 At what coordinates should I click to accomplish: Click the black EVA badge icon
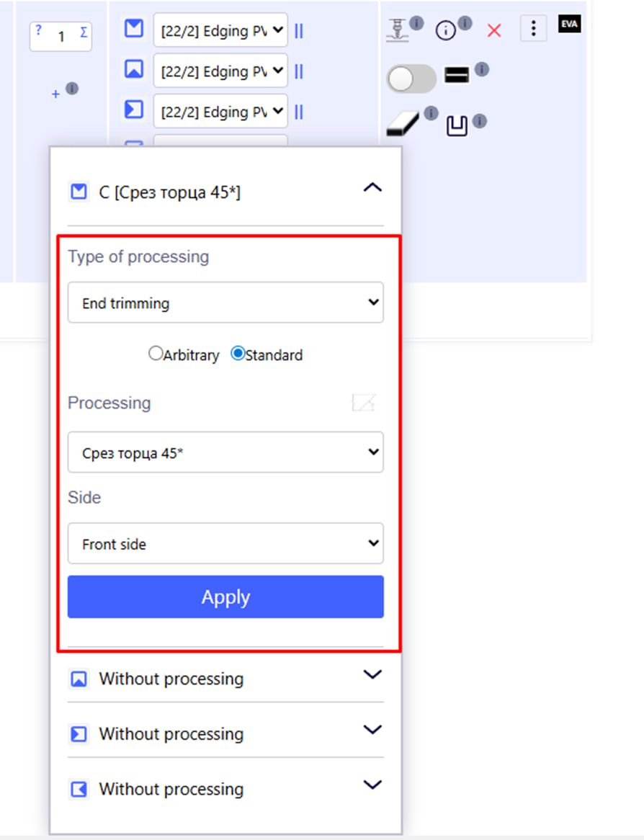pos(569,24)
